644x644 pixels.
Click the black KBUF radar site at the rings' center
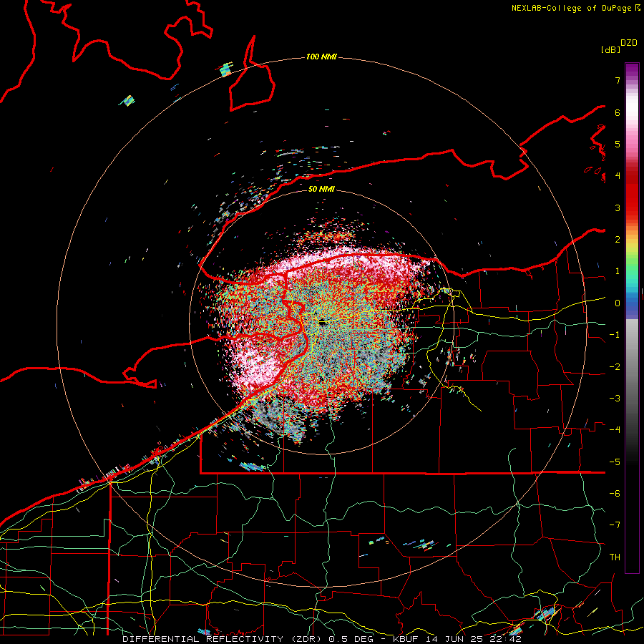[323, 323]
